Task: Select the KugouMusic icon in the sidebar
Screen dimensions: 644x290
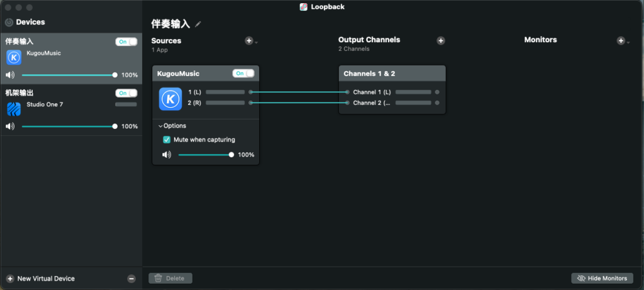Action: tap(14, 57)
